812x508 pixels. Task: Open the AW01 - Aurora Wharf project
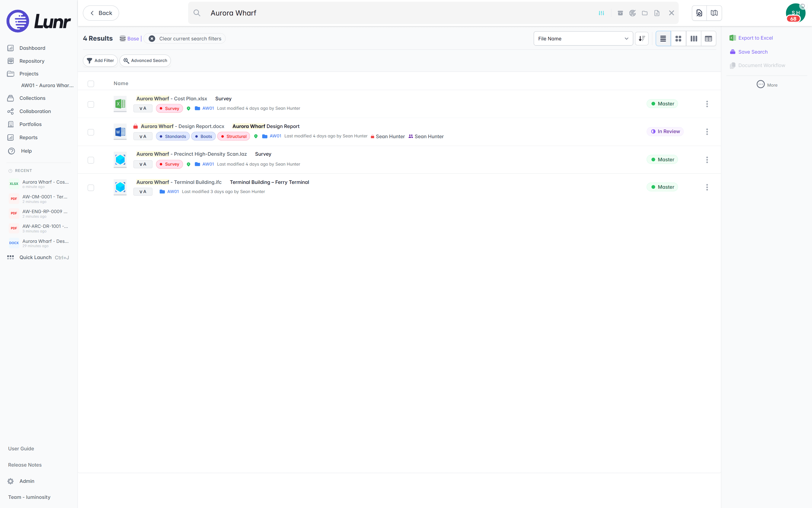pos(47,85)
